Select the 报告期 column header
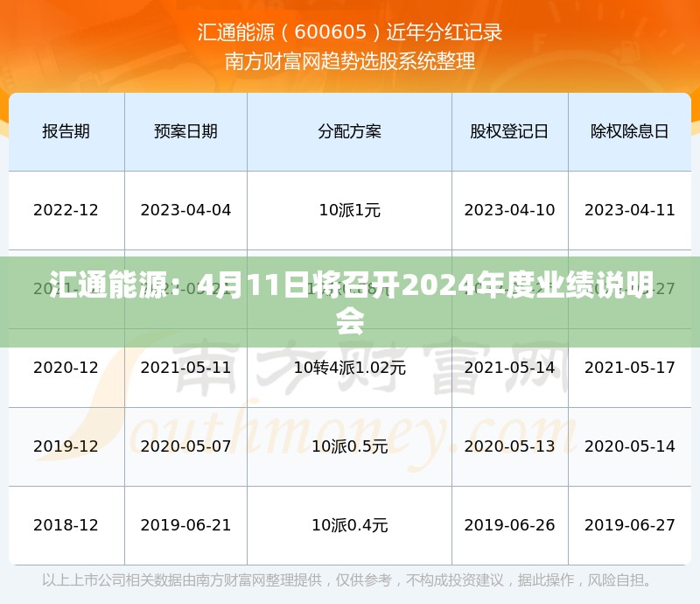Image resolution: width=700 pixels, height=604 pixels. click(66, 131)
